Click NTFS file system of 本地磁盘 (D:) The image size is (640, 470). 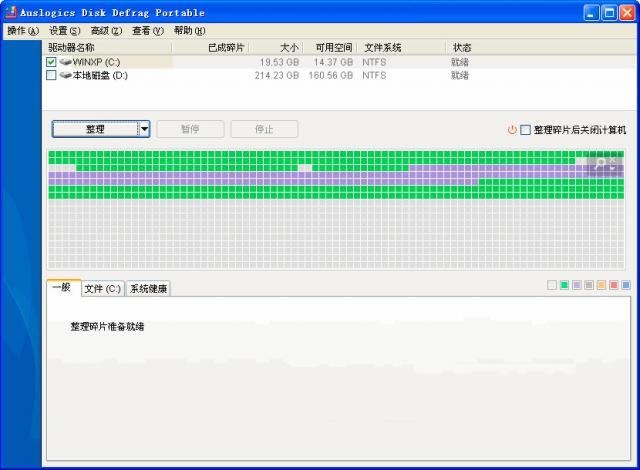[374, 75]
